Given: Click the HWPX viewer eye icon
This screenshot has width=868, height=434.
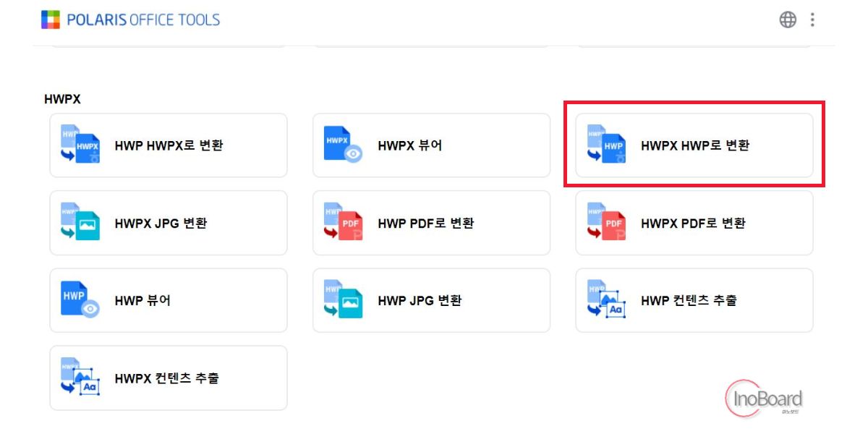Looking at the screenshot, I should (x=343, y=145).
